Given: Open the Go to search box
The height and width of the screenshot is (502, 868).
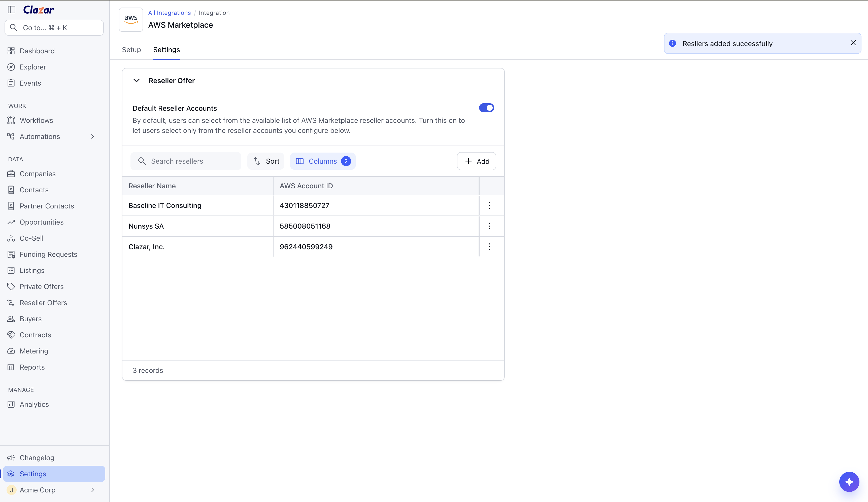Looking at the screenshot, I should click(54, 28).
